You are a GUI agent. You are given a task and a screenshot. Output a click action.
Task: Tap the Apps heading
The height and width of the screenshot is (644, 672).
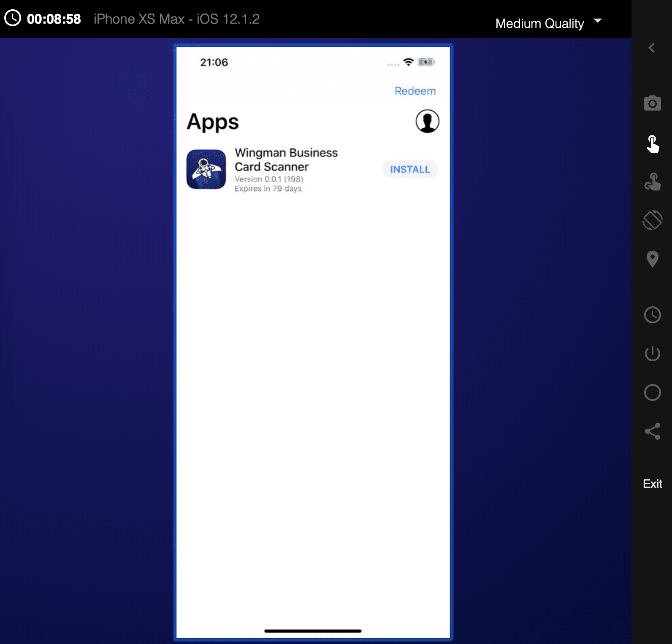[213, 122]
